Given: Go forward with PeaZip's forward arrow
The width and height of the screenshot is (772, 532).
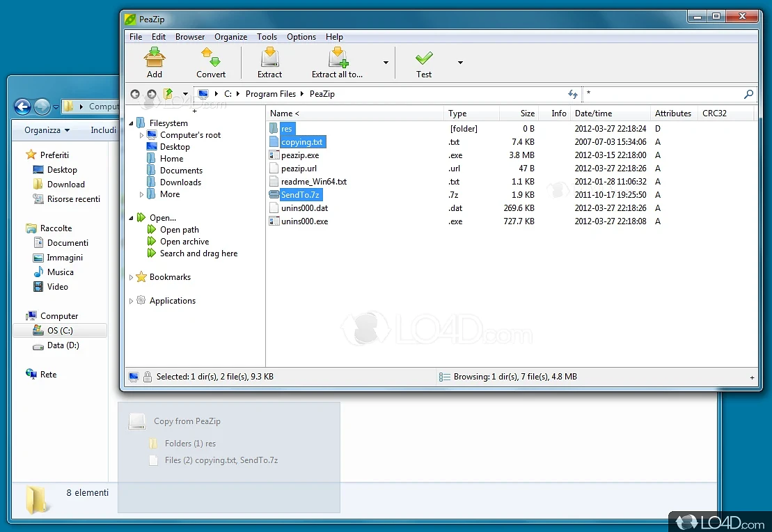Looking at the screenshot, I should pos(152,93).
